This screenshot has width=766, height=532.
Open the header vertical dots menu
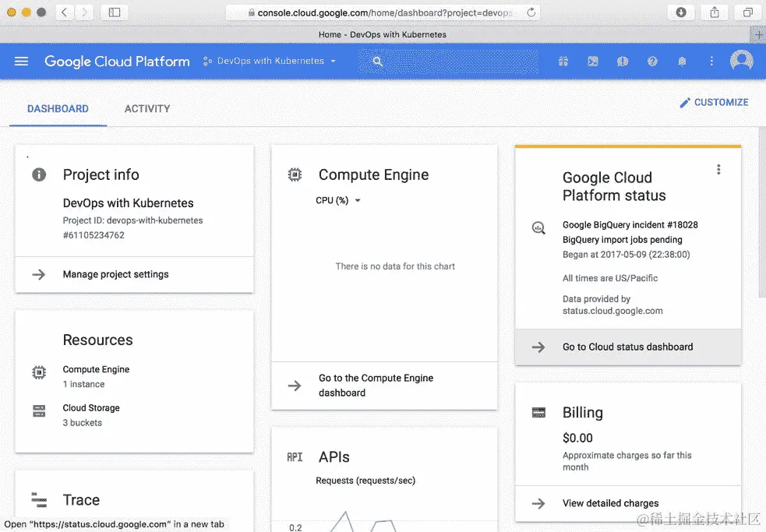pyautogui.click(x=711, y=61)
